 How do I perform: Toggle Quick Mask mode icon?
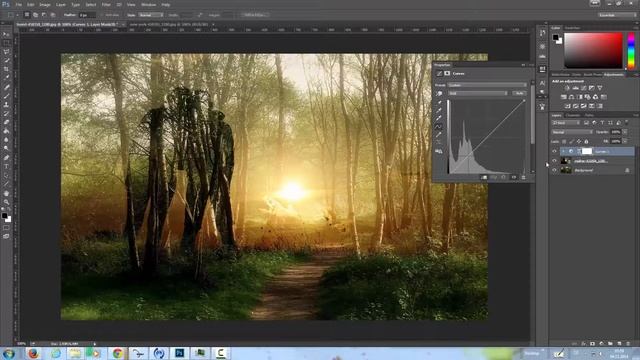point(6,228)
